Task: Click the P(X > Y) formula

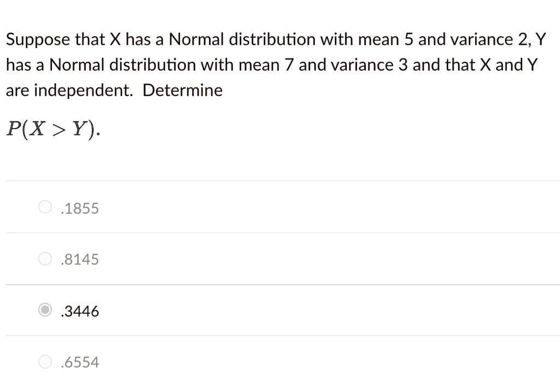Action: coord(52,128)
